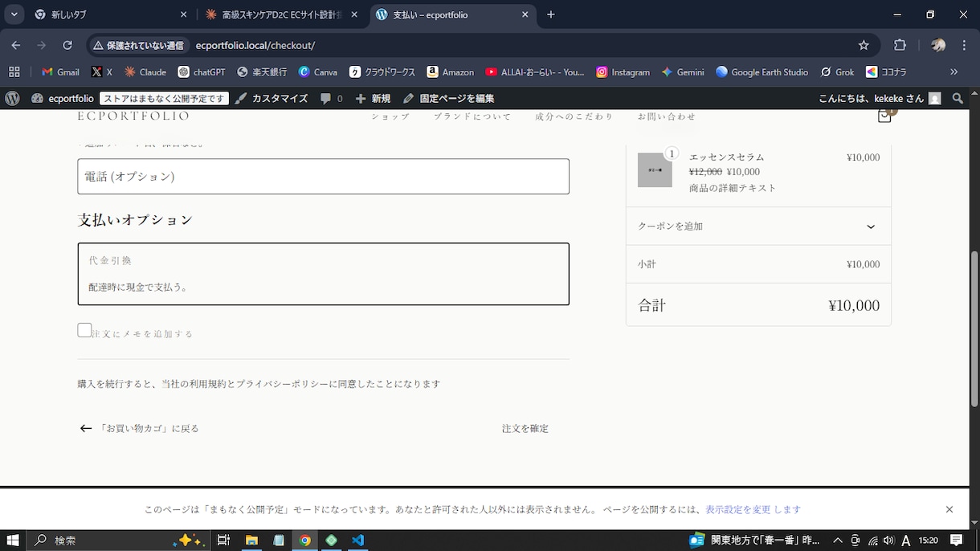Open Chrome three-dot menu
The image size is (980, 551).
pos(963,45)
